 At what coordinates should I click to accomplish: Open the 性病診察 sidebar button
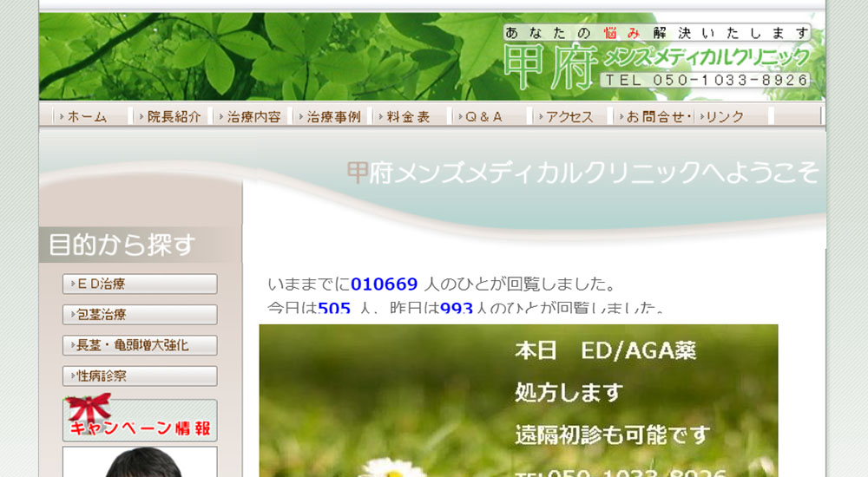[140, 376]
